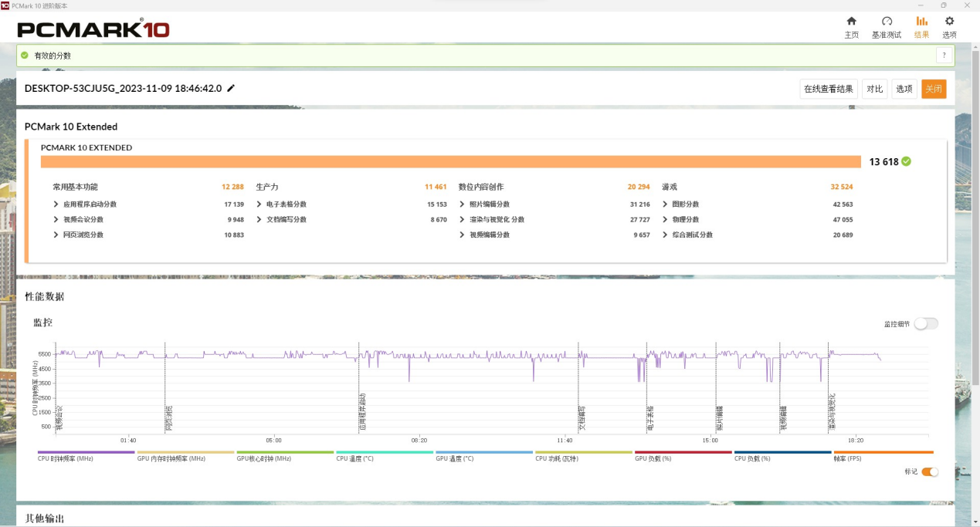Select the Results bar chart icon
Screen dimensions: 980x527
[x=921, y=22]
